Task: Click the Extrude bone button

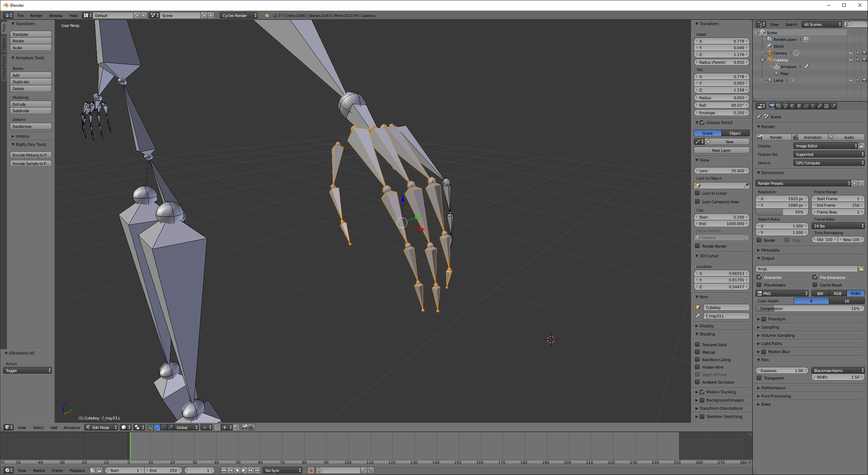Action: 31,104
